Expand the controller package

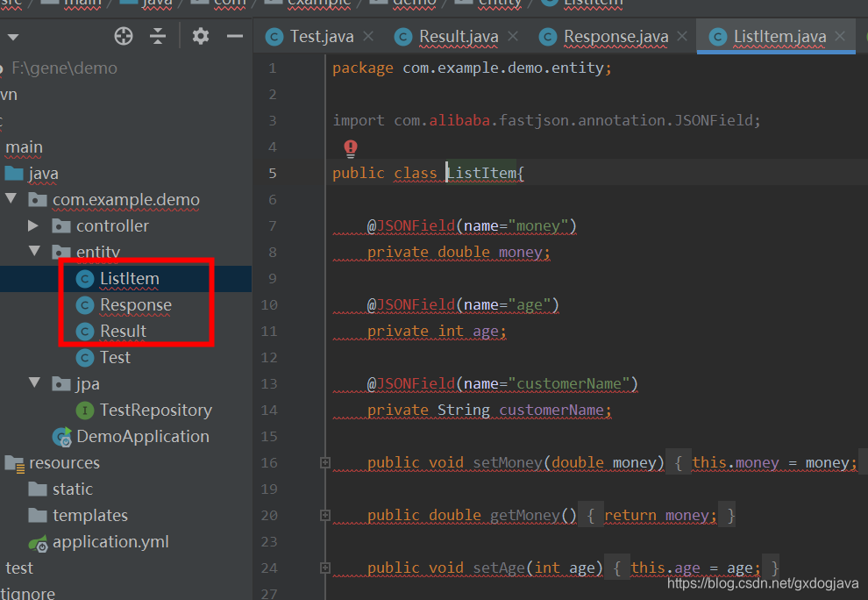click(32, 225)
